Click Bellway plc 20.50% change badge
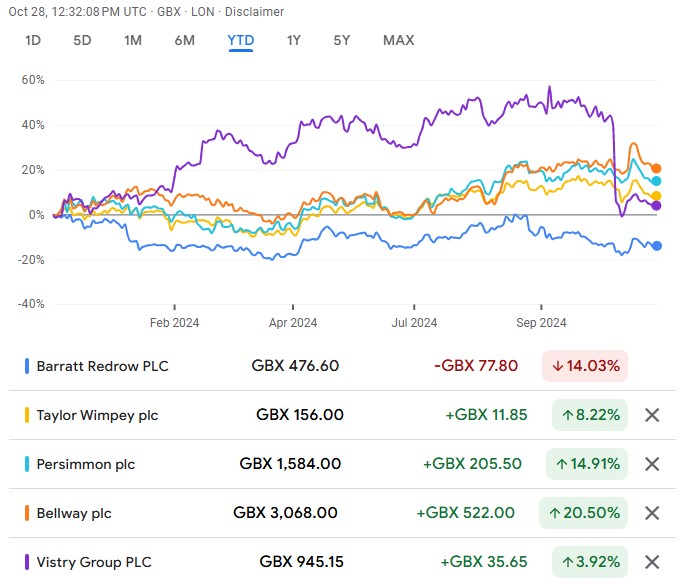 586,513
